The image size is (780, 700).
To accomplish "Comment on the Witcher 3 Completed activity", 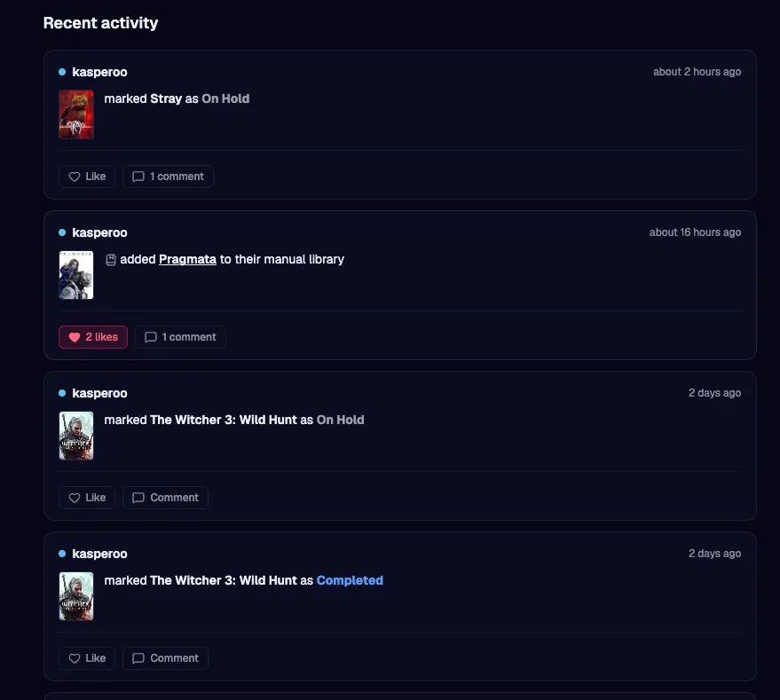I will (x=165, y=658).
